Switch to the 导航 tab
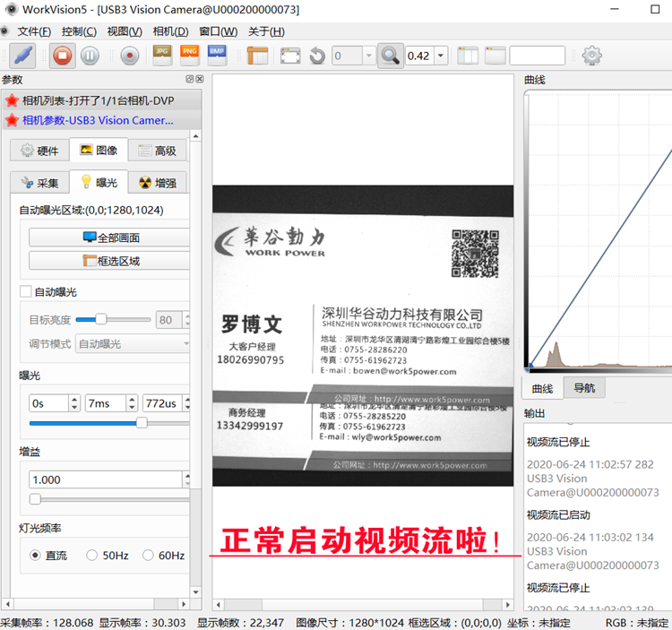This screenshot has height=630, width=672. point(583,388)
